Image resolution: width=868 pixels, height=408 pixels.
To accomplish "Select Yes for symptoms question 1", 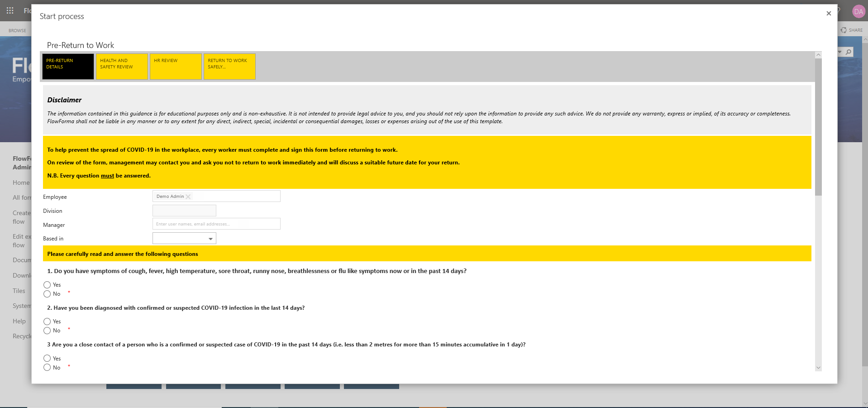I will [47, 285].
